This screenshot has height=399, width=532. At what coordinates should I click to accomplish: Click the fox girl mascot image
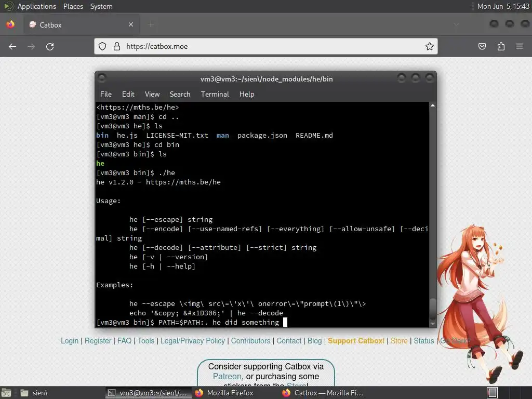pos(478,303)
